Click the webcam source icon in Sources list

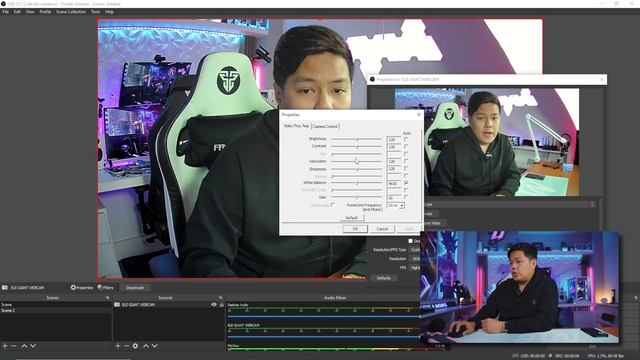[x=117, y=304]
